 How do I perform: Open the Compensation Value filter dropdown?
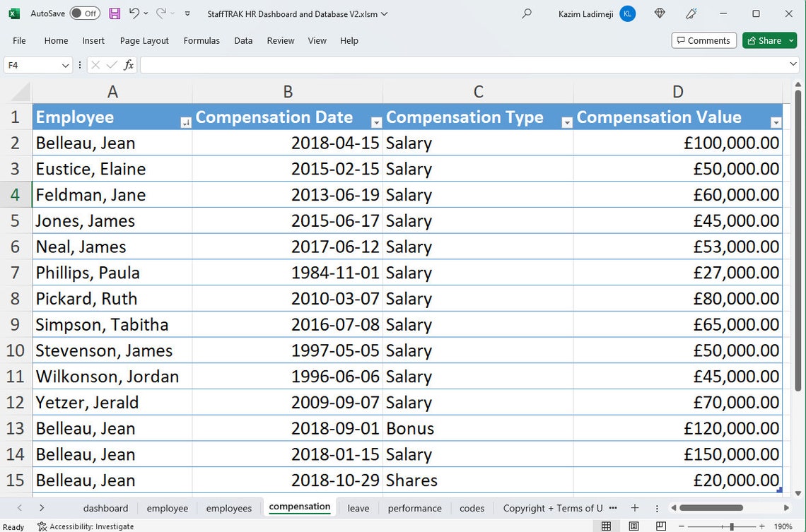776,122
